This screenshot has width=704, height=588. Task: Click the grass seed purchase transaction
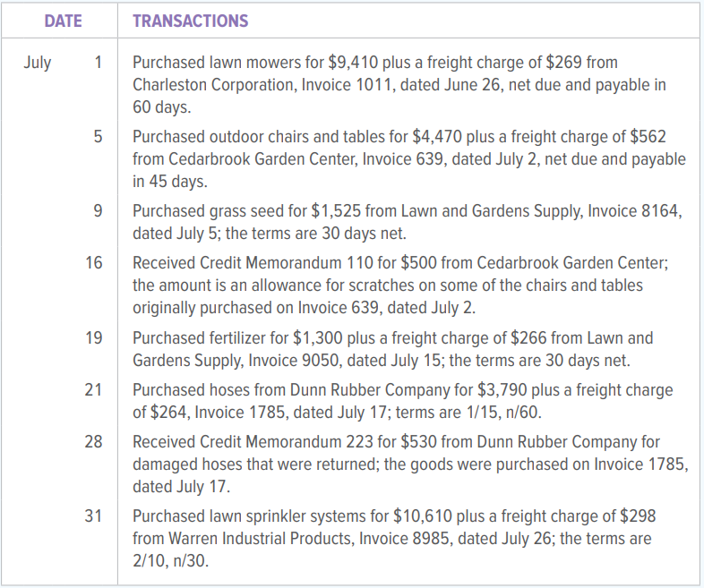(x=408, y=222)
